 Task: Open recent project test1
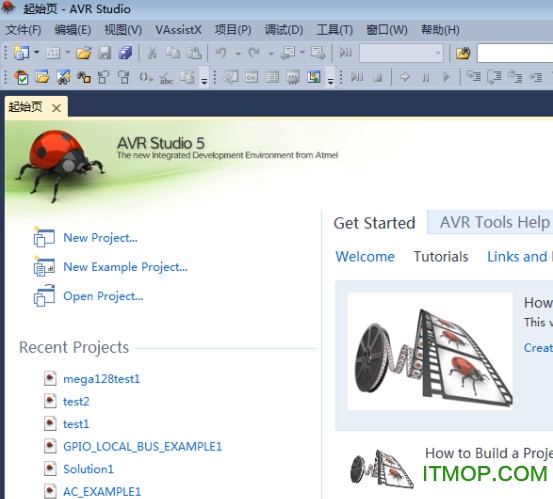[76, 424]
